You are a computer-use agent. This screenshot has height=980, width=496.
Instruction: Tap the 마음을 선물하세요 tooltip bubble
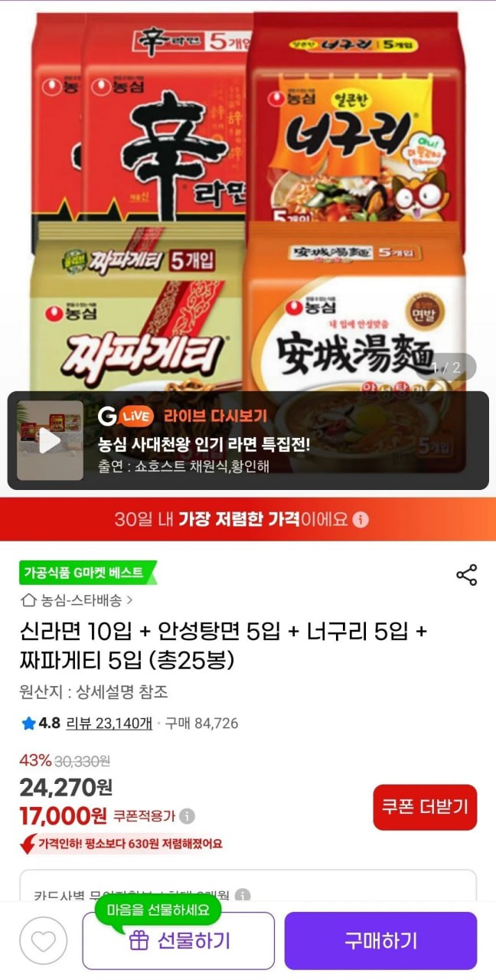158,910
